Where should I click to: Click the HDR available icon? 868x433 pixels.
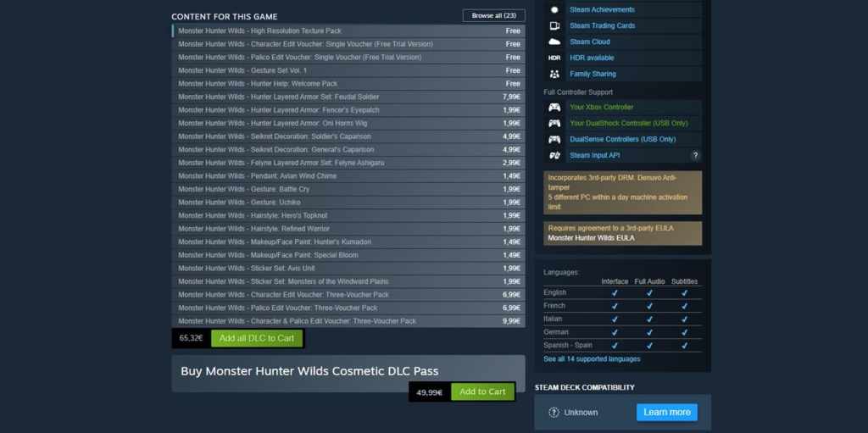(x=554, y=58)
